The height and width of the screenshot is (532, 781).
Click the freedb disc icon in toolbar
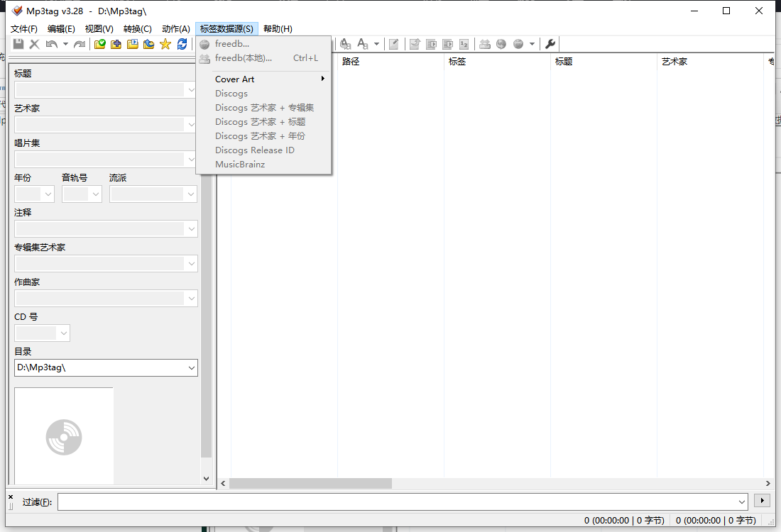(x=518, y=44)
